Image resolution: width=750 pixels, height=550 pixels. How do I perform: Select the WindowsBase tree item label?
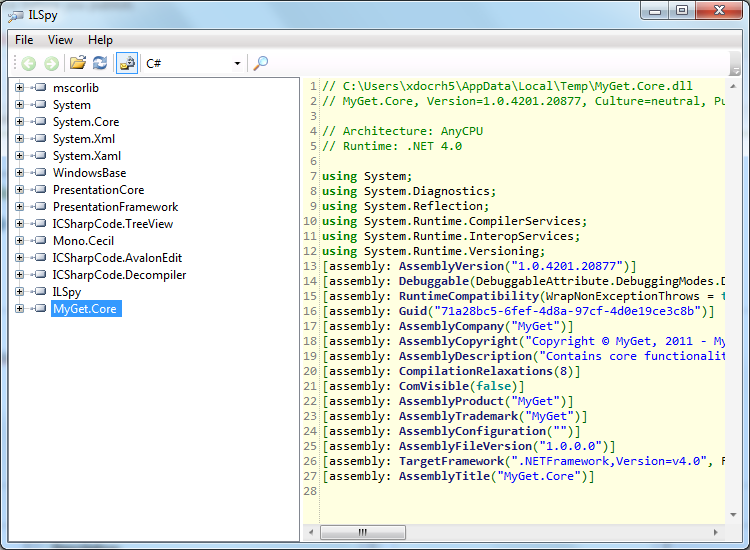click(x=89, y=173)
